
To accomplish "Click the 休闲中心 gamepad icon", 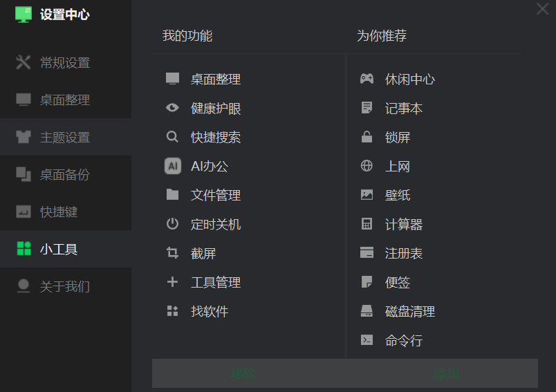I will coord(367,79).
